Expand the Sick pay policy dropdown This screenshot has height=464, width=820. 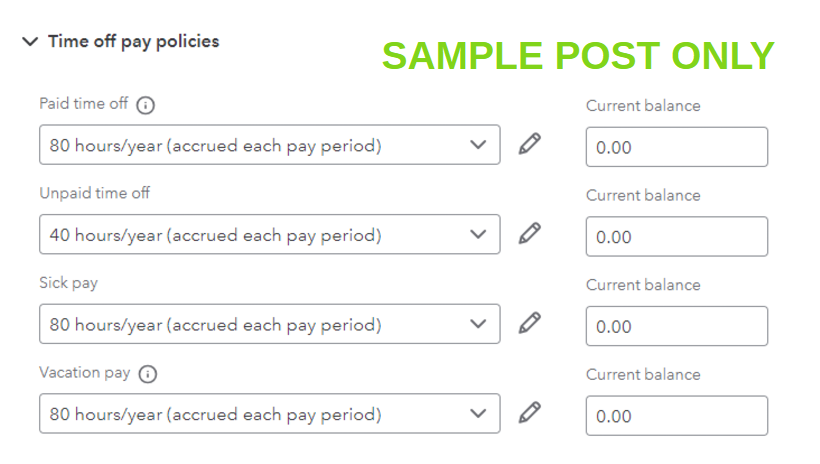[x=269, y=324]
